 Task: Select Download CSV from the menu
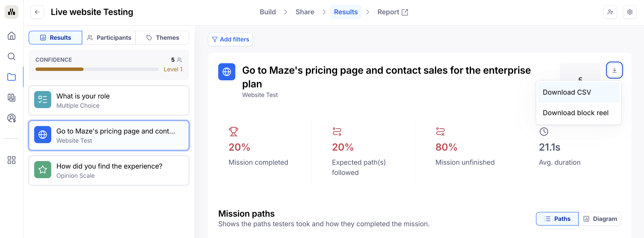tap(567, 92)
